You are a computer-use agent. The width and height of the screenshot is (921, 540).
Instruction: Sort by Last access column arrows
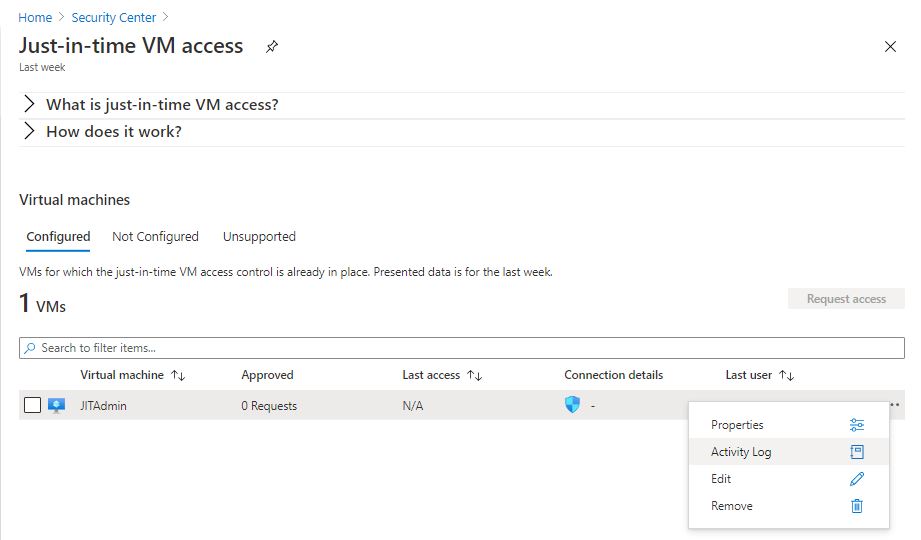[475, 375]
